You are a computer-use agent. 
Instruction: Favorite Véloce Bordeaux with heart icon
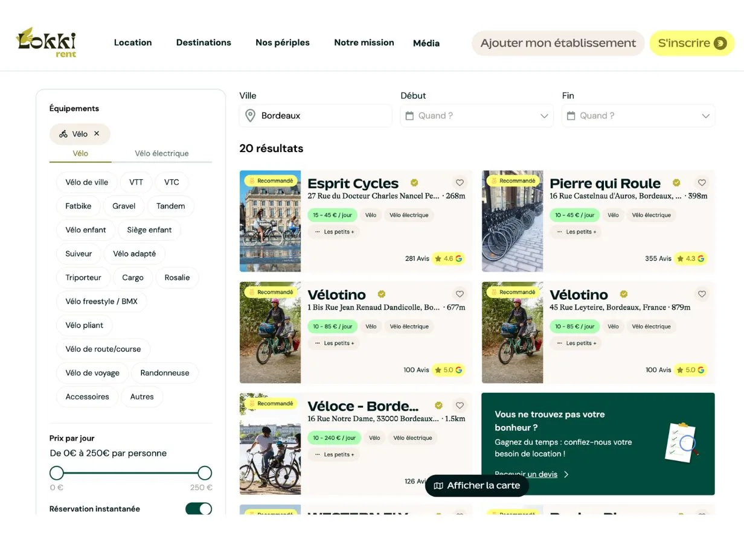[460, 406]
